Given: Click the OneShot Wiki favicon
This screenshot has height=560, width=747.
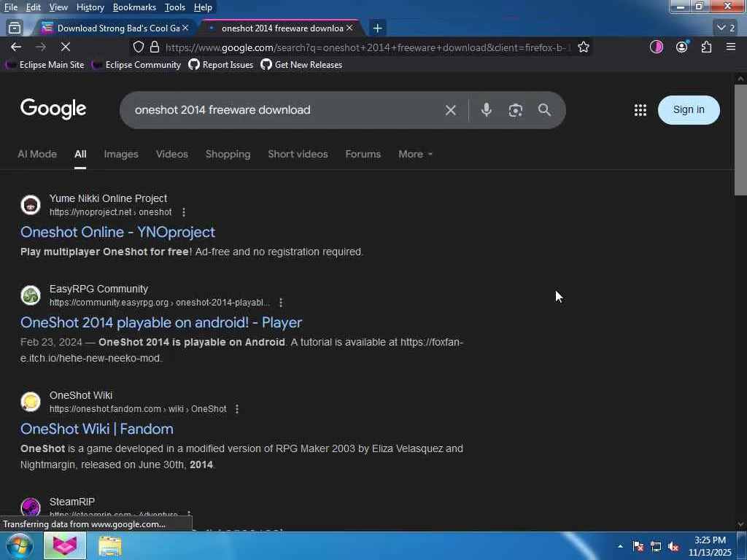Looking at the screenshot, I should [31, 402].
